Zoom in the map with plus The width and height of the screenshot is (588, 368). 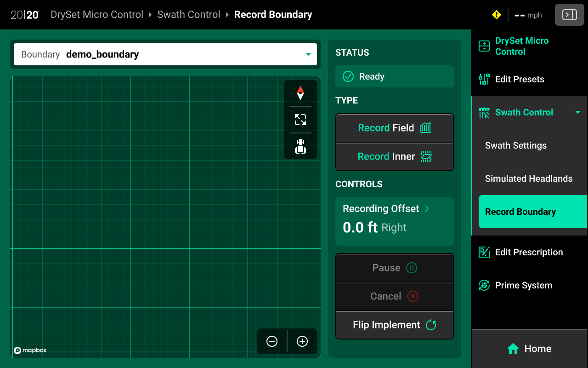coord(302,341)
